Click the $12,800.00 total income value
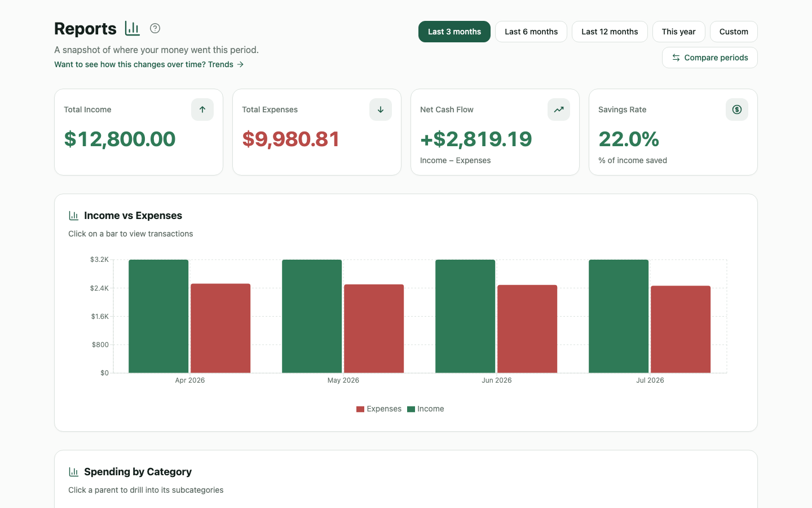The width and height of the screenshot is (812, 508). click(x=120, y=139)
